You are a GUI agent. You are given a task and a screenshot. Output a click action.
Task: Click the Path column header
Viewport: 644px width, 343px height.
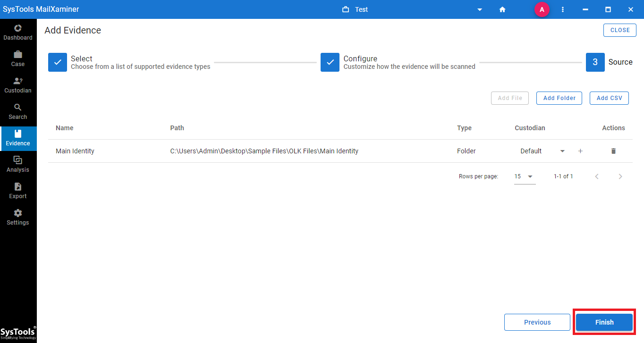click(x=177, y=128)
